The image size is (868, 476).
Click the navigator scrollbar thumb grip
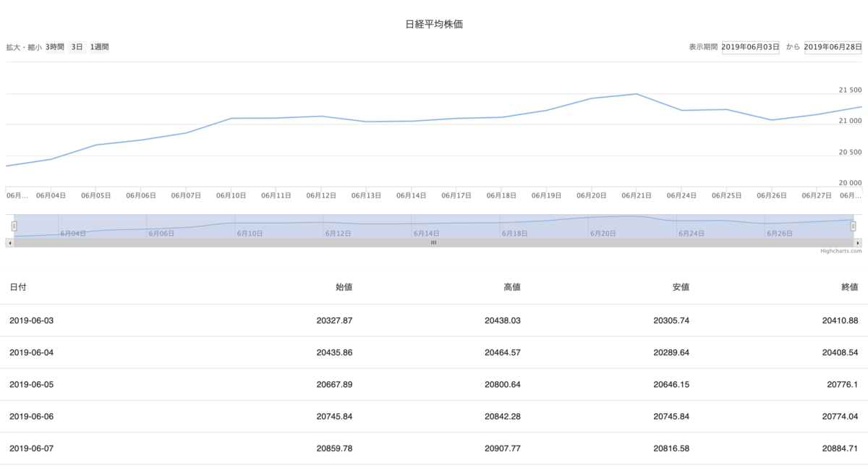pos(434,242)
